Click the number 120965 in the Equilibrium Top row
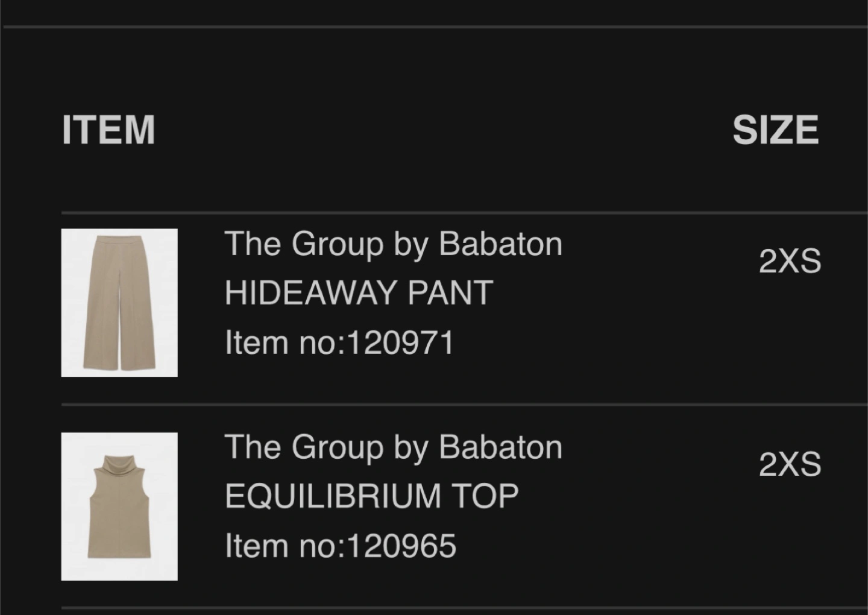The width and height of the screenshot is (868, 615). click(401, 546)
